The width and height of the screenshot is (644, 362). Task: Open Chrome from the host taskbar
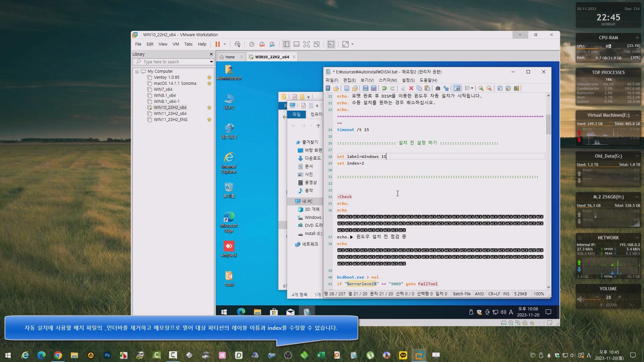[58, 355]
